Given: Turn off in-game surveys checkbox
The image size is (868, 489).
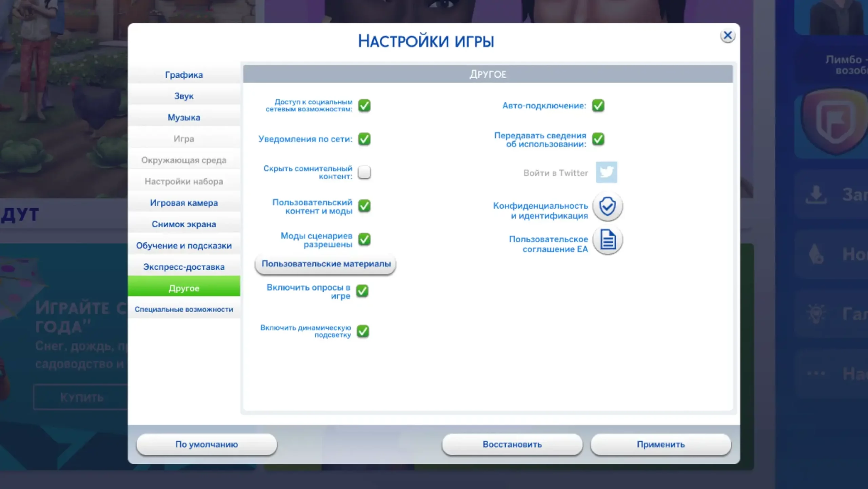Looking at the screenshot, I should [362, 291].
